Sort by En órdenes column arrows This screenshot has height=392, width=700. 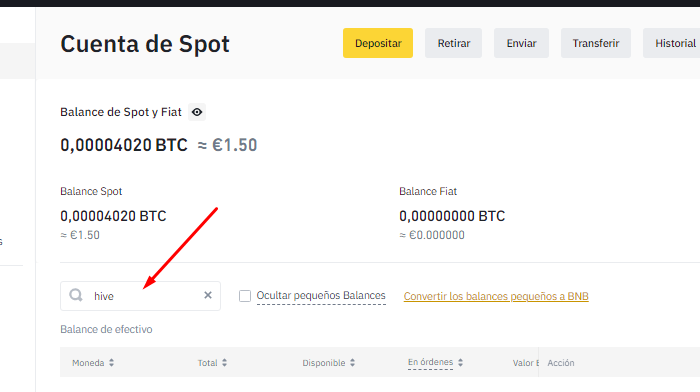(460, 363)
